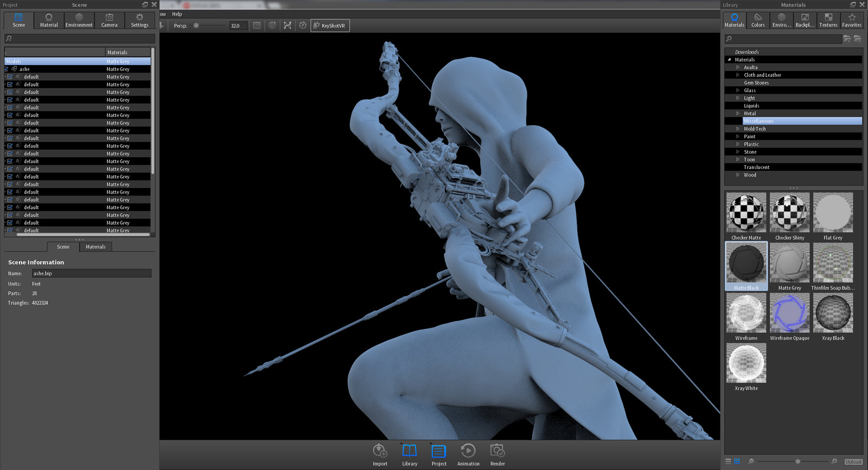Screen dimensions: 868x470
Task: Click the Name field showing ashe.bip
Action: click(91, 273)
